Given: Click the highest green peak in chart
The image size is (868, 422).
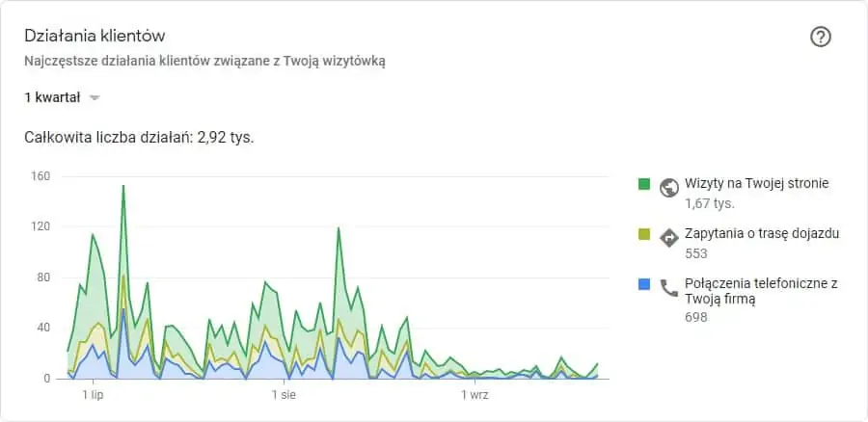Looking at the screenshot, I should [123, 187].
